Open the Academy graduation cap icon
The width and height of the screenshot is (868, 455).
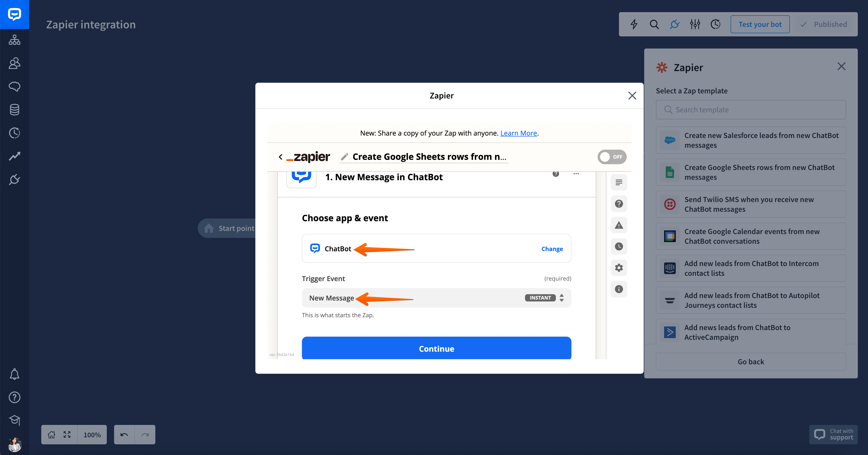(15, 420)
